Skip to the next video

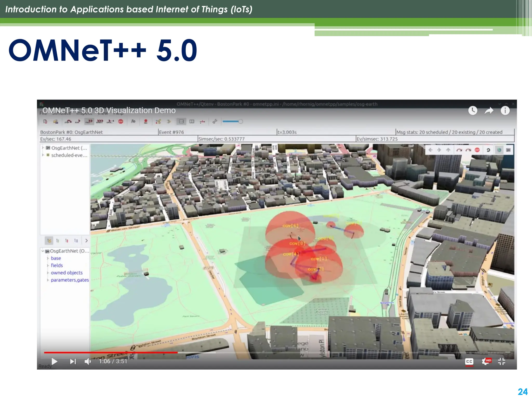tap(73, 361)
